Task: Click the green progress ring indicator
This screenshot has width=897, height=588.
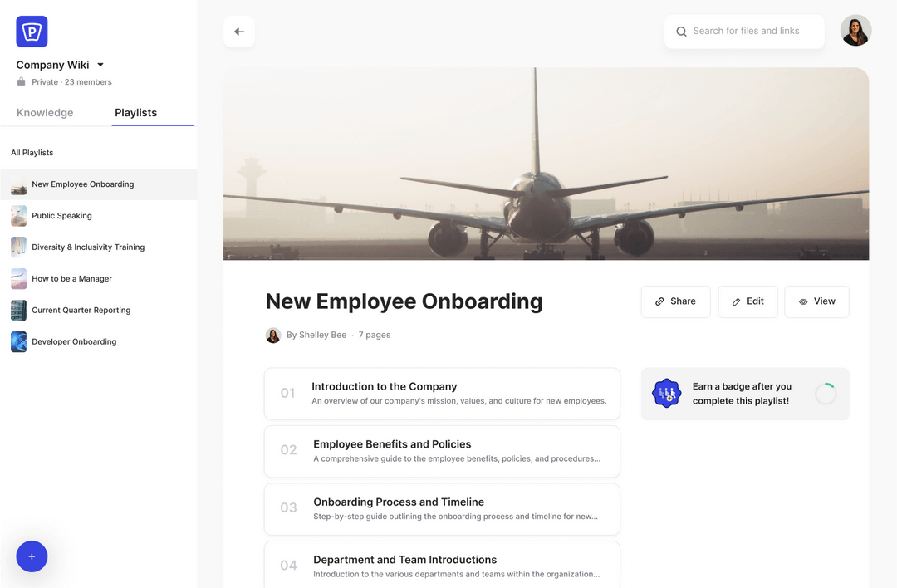Action: click(826, 393)
